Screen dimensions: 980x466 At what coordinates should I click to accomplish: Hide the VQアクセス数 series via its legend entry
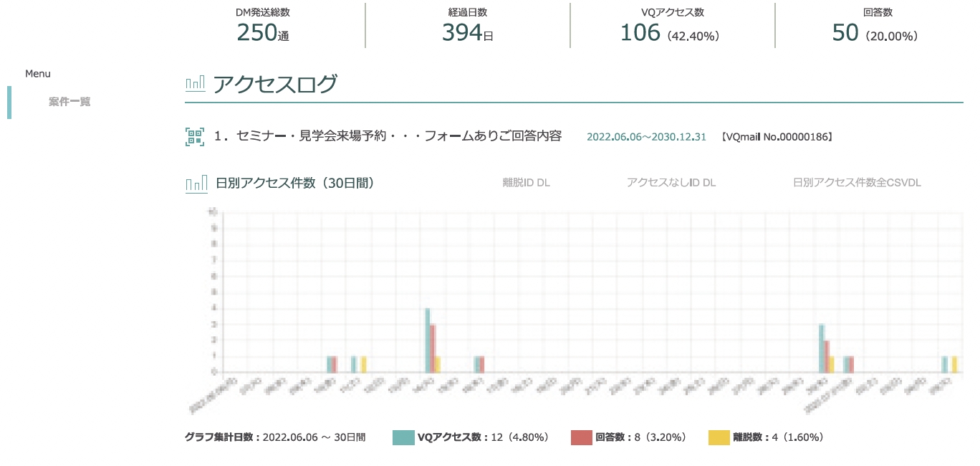tap(466, 436)
